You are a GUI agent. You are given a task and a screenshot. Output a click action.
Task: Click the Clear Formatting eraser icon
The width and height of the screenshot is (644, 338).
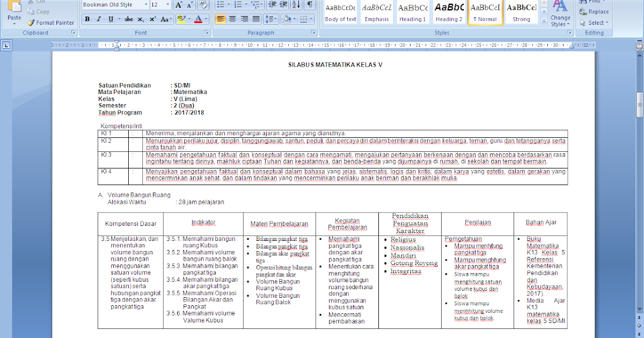click(203, 5)
